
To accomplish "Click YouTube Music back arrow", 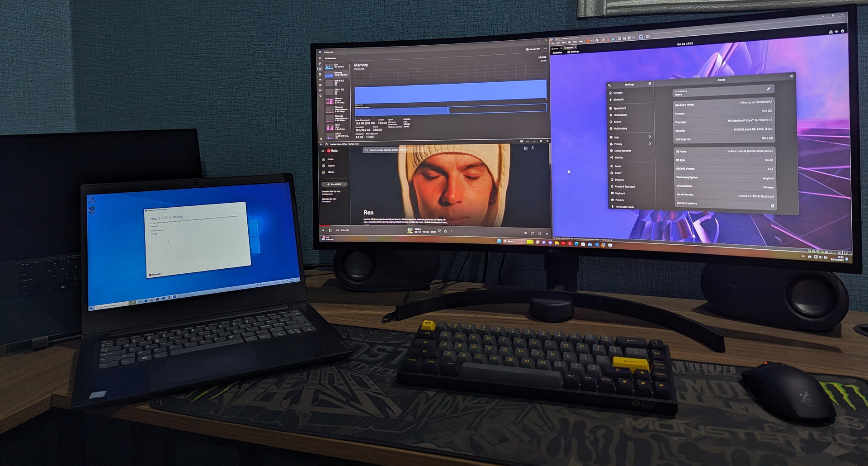I will tap(321, 144).
